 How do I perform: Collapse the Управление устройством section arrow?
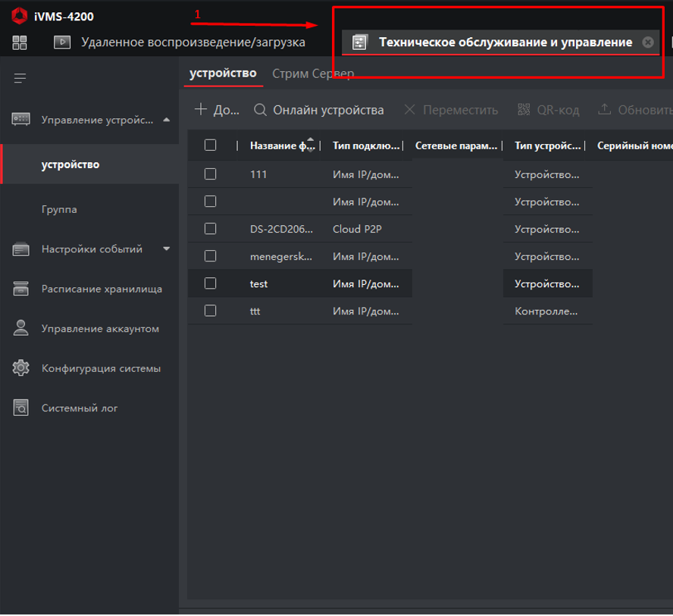(x=166, y=120)
